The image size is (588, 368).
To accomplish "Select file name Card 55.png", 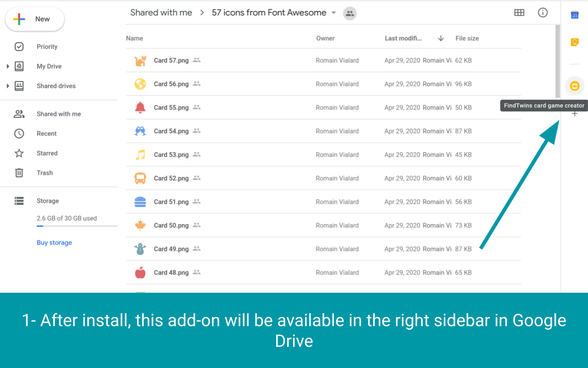I will 171,108.
